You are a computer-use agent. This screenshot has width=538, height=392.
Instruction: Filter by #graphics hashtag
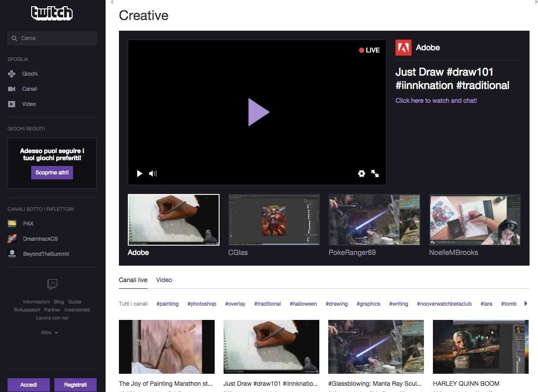coord(368,304)
